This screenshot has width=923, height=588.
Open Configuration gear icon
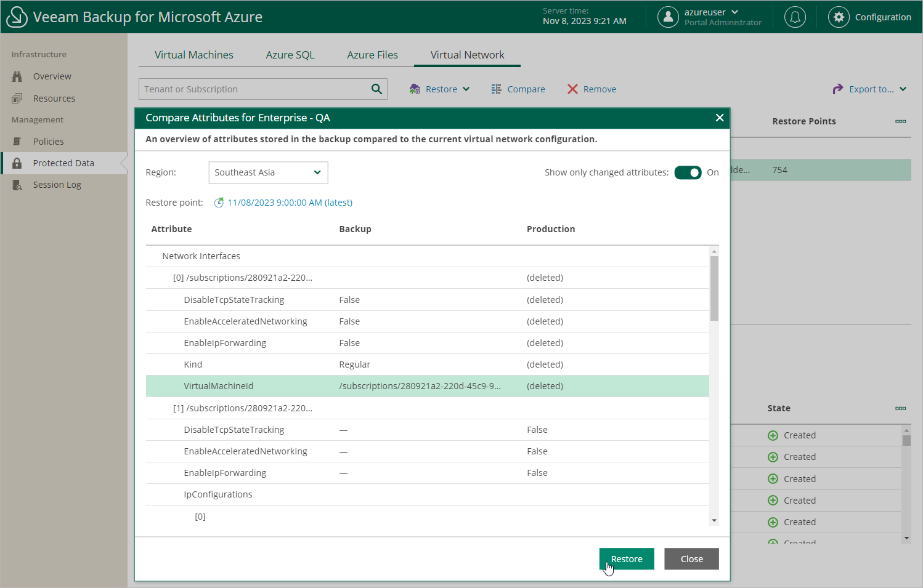pyautogui.click(x=839, y=17)
